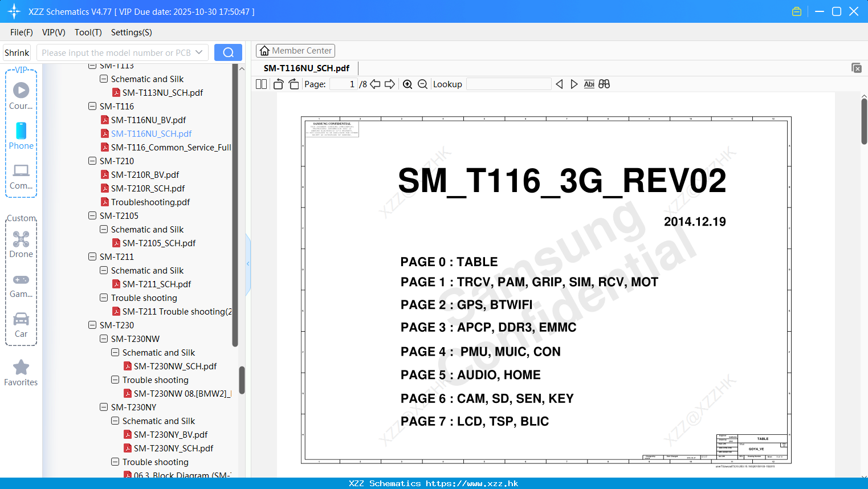This screenshot has height=489, width=868.
Task: Collapse the SM-T230 tree node
Action: point(92,325)
